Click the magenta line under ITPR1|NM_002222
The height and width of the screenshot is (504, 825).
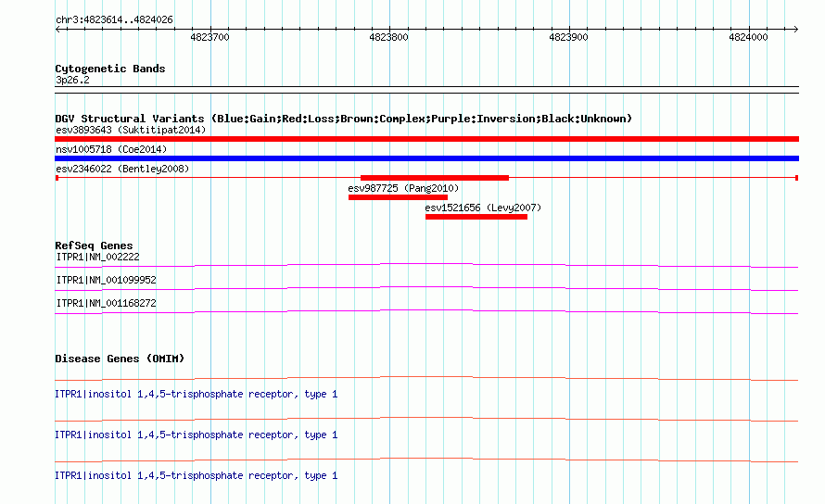click(426, 265)
